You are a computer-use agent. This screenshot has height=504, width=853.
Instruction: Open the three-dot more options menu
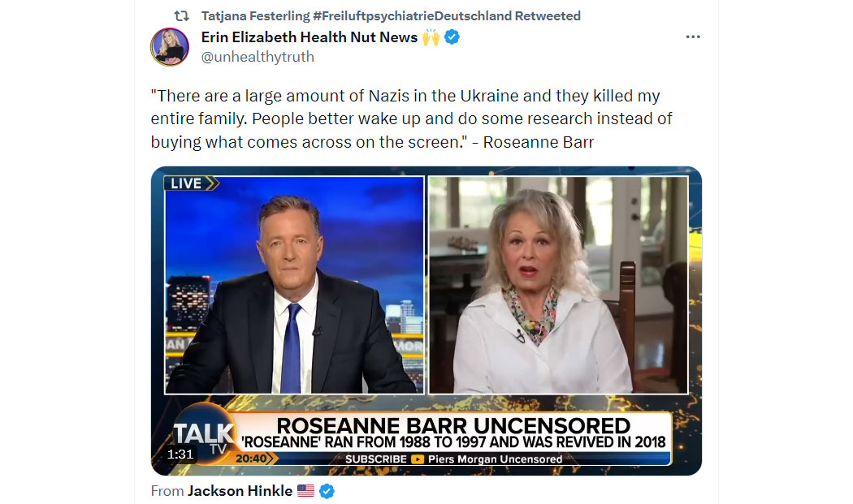tap(692, 37)
